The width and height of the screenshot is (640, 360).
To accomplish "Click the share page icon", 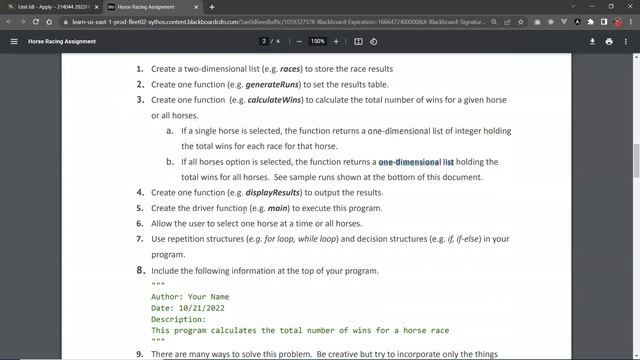I will [507, 22].
